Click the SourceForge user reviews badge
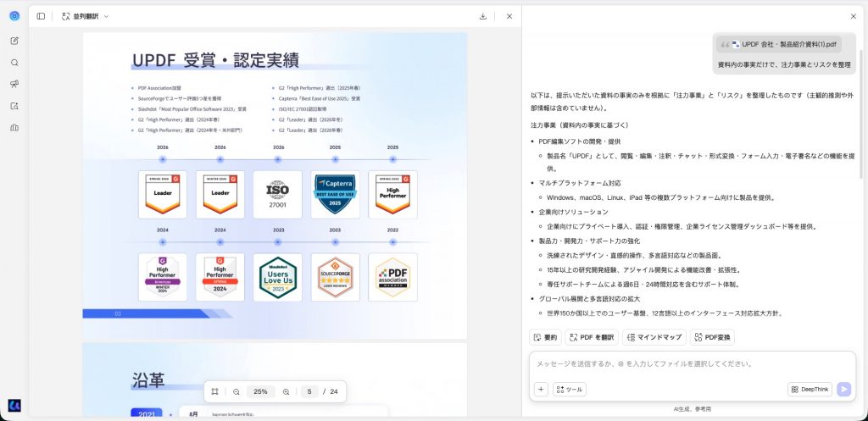Viewport: 868px width, 421px height. [x=336, y=277]
